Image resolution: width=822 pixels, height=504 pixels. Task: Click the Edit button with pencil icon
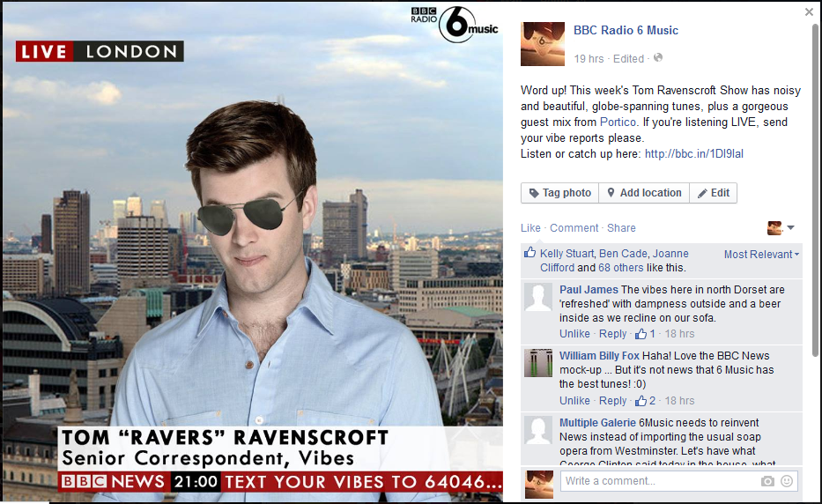point(714,193)
